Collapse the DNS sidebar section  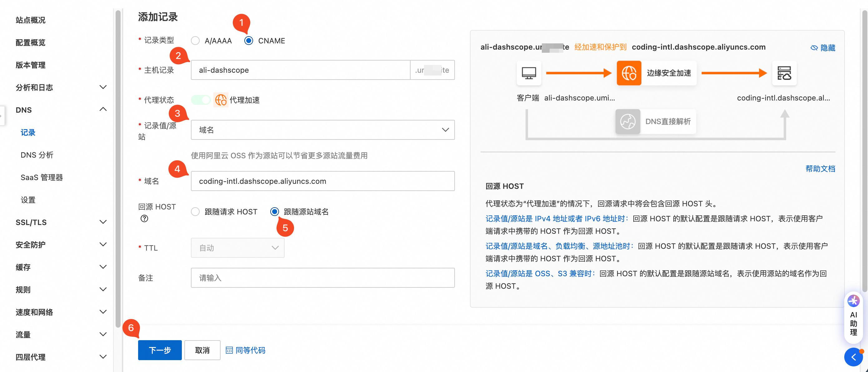(103, 110)
